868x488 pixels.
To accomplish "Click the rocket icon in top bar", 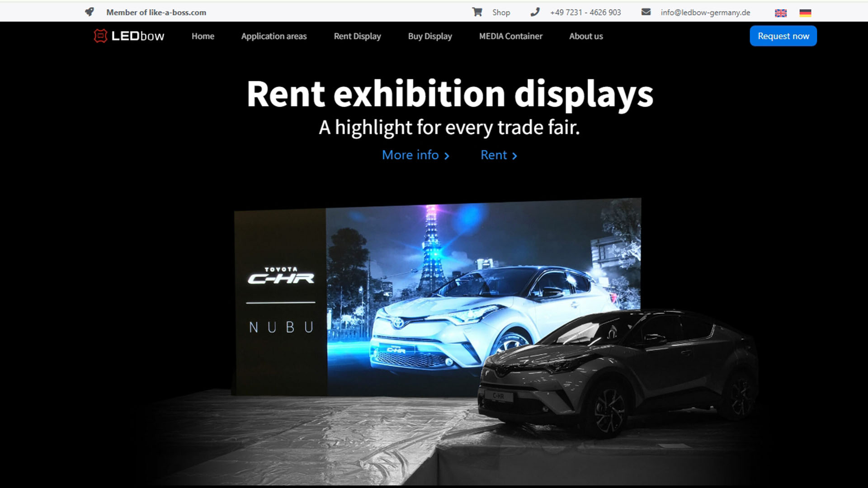I will 90,12.
